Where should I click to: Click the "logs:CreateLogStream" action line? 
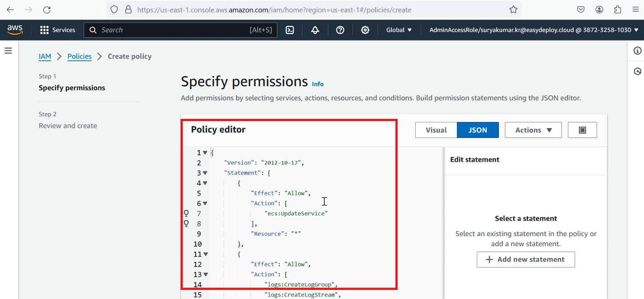click(302, 295)
